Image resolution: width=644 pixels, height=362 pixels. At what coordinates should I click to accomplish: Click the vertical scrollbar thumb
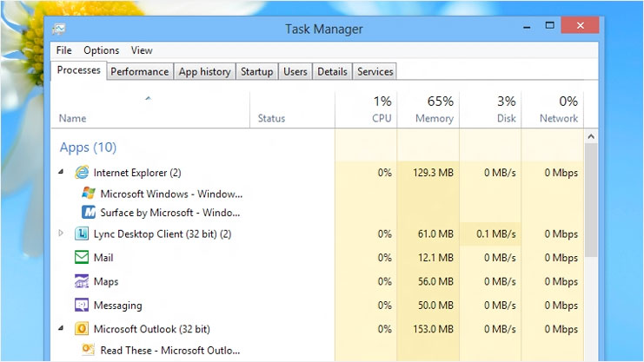(591, 201)
